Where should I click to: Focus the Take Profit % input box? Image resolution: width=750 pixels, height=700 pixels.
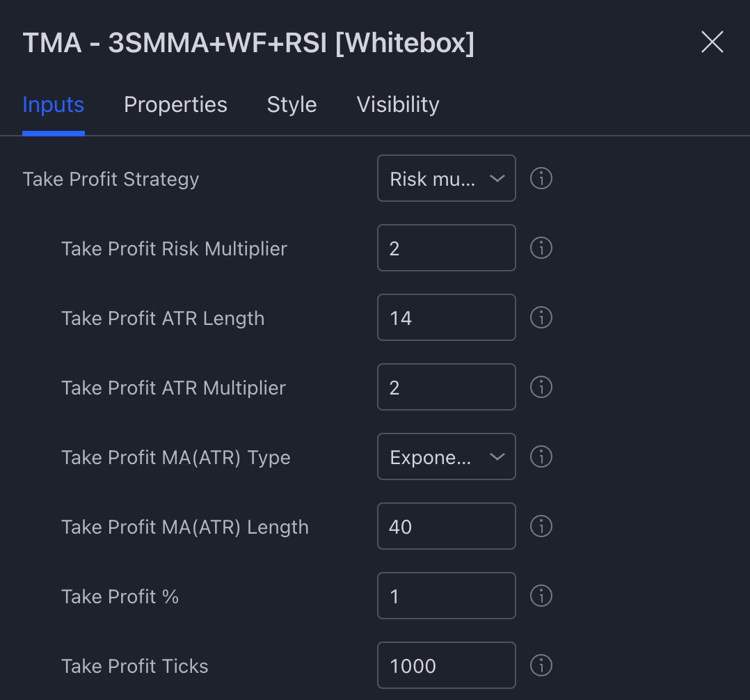446,596
